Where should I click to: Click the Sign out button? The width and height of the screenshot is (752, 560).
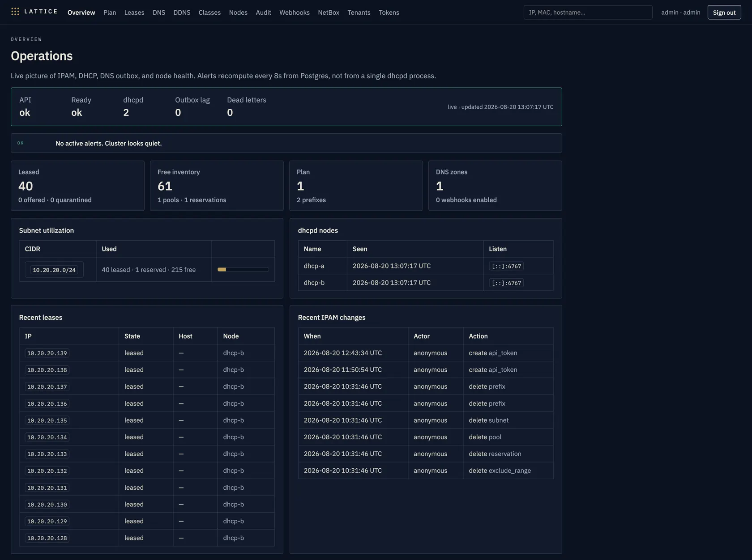(x=724, y=13)
